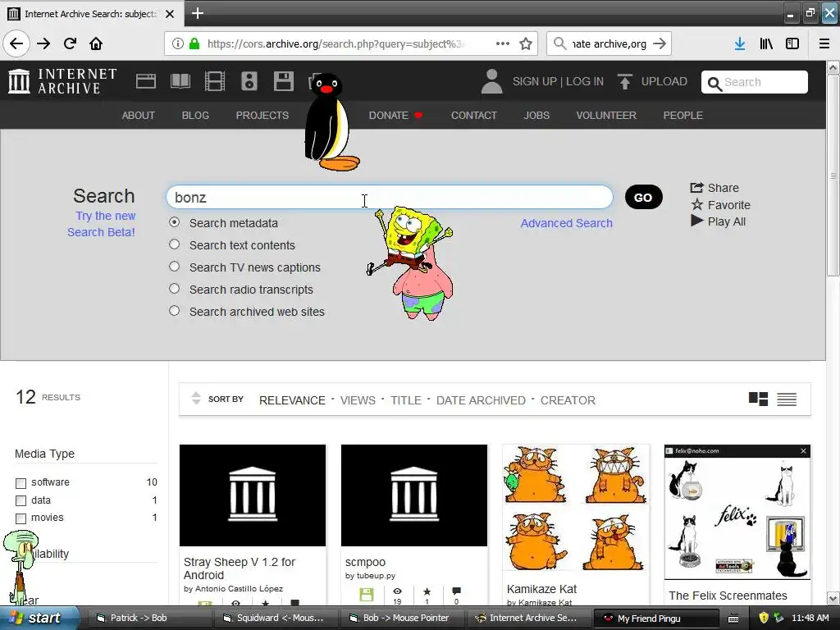The width and height of the screenshot is (840, 630).
Task: Switch to Patrick -> Bob taskbar item
Action: (148, 619)
